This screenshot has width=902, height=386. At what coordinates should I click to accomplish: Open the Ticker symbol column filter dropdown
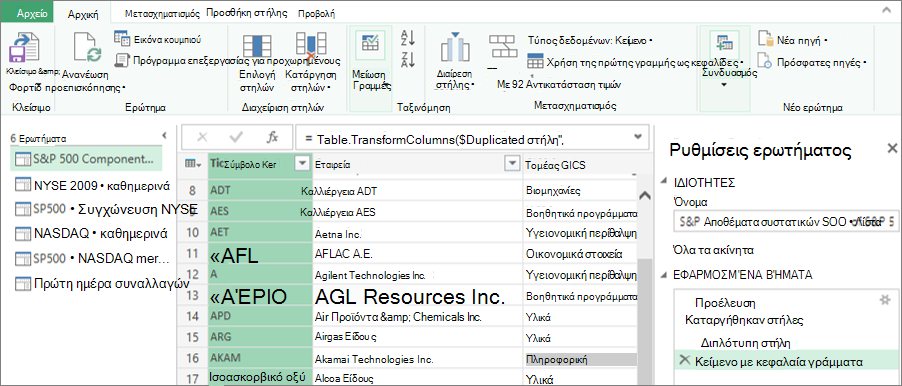point(302,164)
